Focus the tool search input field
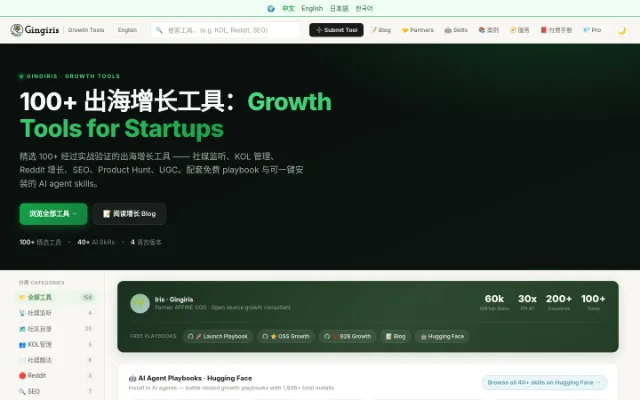The height and width of the screenshot is (400, 640). coord(225,30)
